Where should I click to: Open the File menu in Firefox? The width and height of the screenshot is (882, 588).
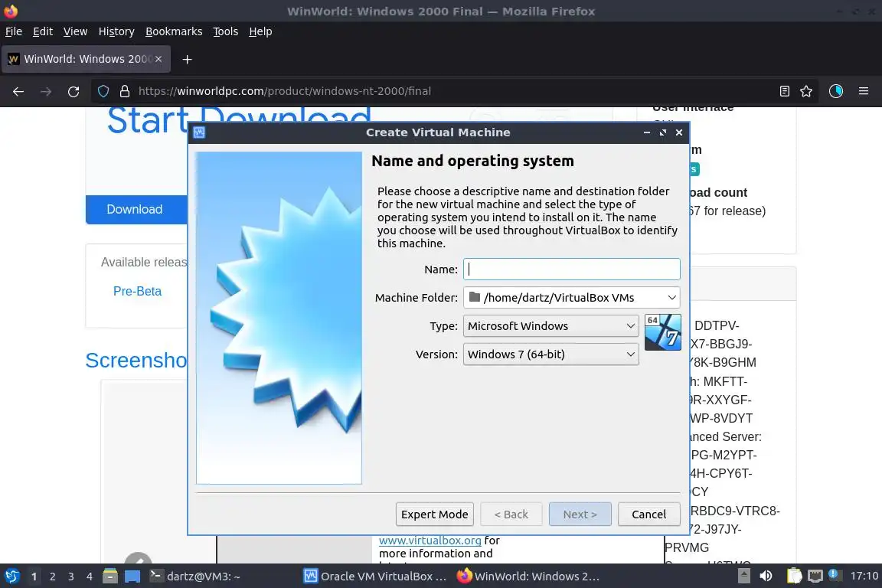[x=14, y=31]
